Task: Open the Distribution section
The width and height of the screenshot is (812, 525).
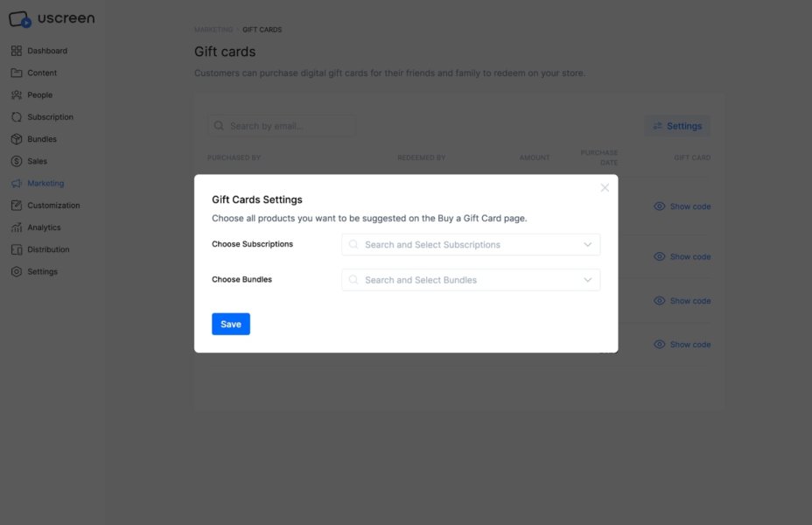Action: 47,248
